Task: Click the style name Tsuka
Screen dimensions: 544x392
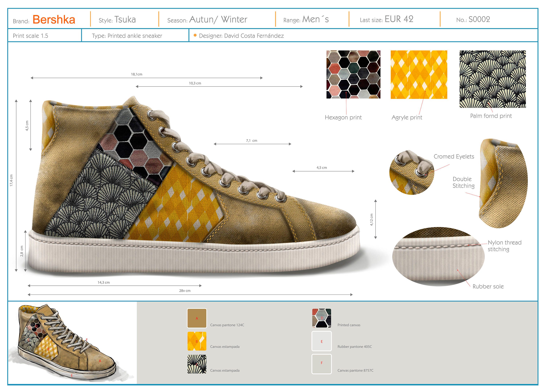Action: point(125,19)
